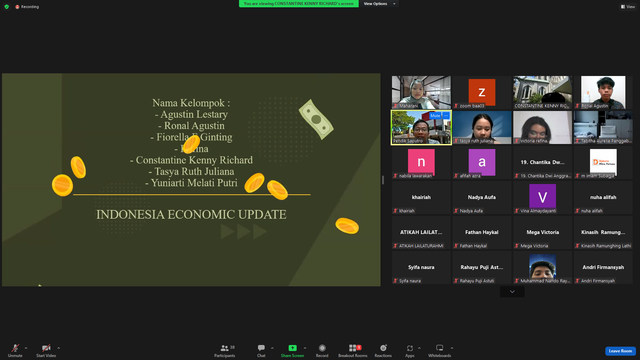Viewport: 640px width, 360px height.
Task: Click the logo avatar of m irham Subagja
Action: click(x=603, y=162)
